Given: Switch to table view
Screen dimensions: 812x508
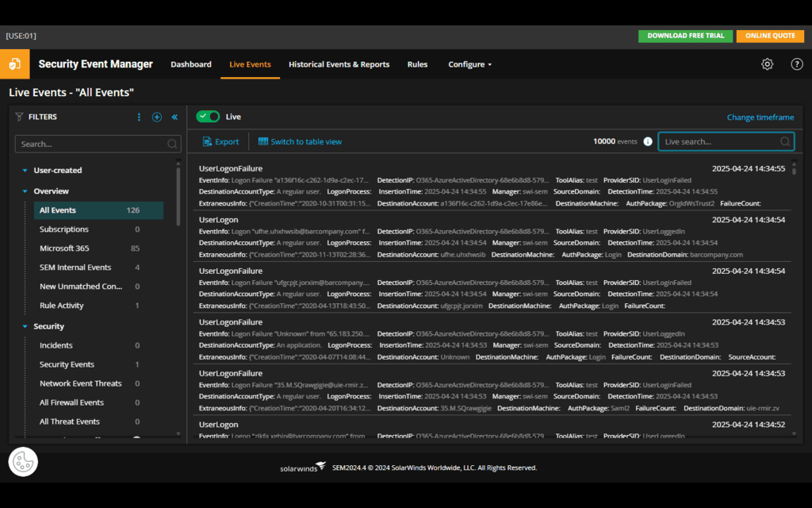Looking at the screenshot, I should pos(300,141).
